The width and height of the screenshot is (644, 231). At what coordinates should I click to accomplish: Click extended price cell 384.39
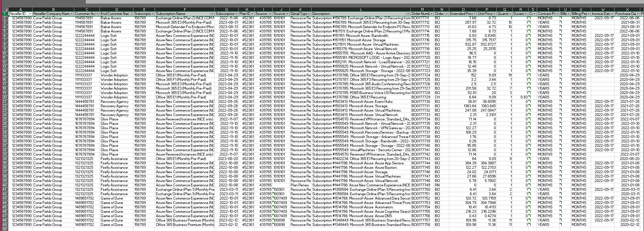point(463,163)
